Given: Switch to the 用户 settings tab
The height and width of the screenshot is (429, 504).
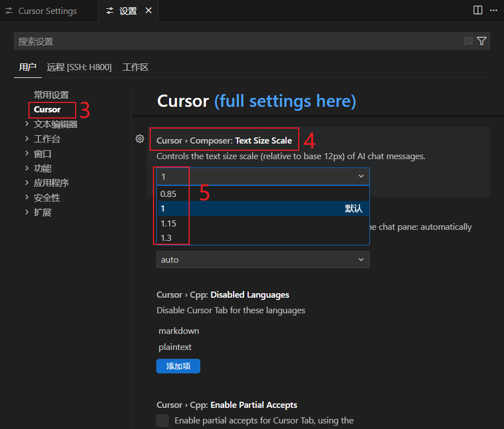Looking at the screenshot, I should tap(28, 67).
